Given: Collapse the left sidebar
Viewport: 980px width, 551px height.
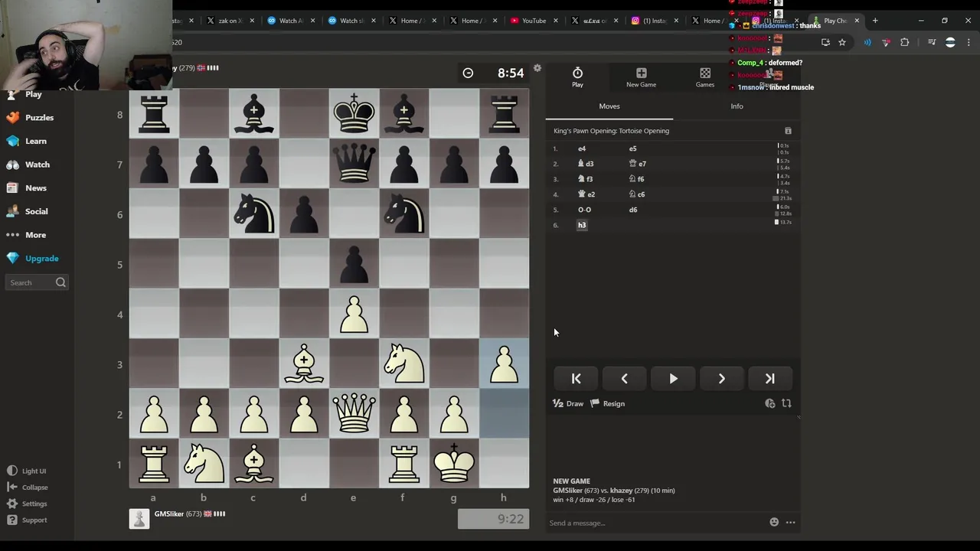Looking at the screenshot, I should coord(28,487).
